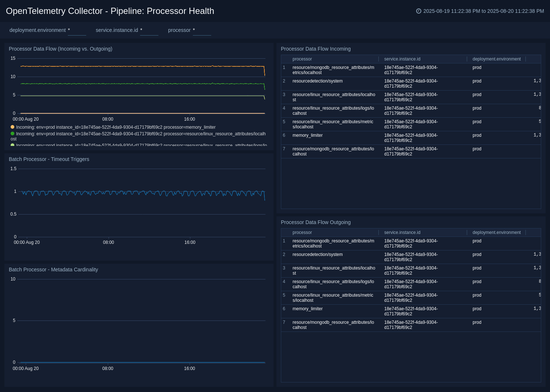Screen dimensions: 550x392
Task: Click the deployment.environment filter label
Action: (x=37, y=30)
